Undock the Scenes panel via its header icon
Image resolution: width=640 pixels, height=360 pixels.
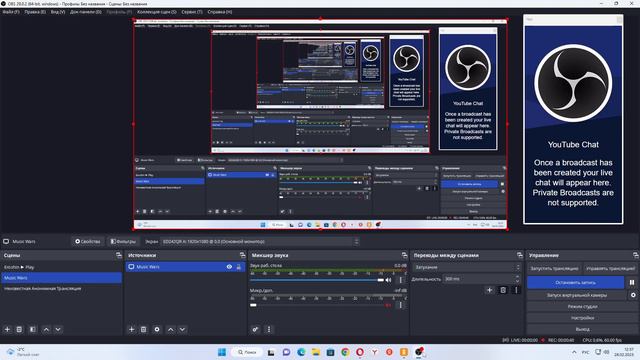coord(119,255)
